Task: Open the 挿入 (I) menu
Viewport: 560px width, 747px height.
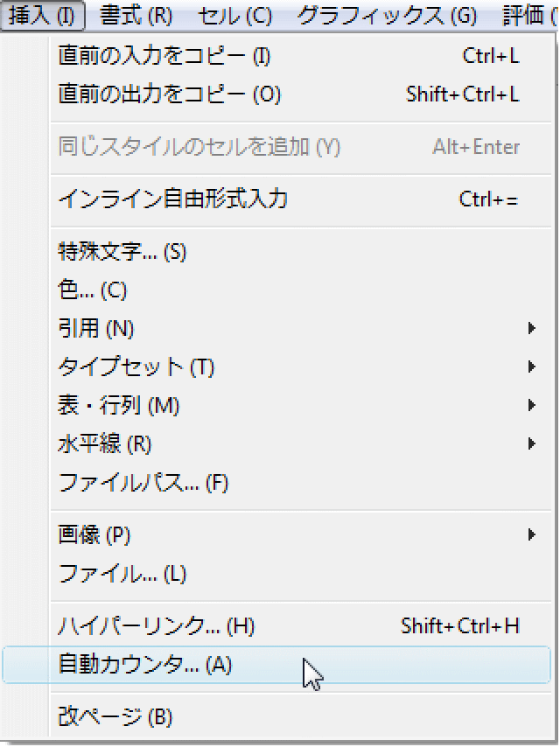Action: (42, 16)
